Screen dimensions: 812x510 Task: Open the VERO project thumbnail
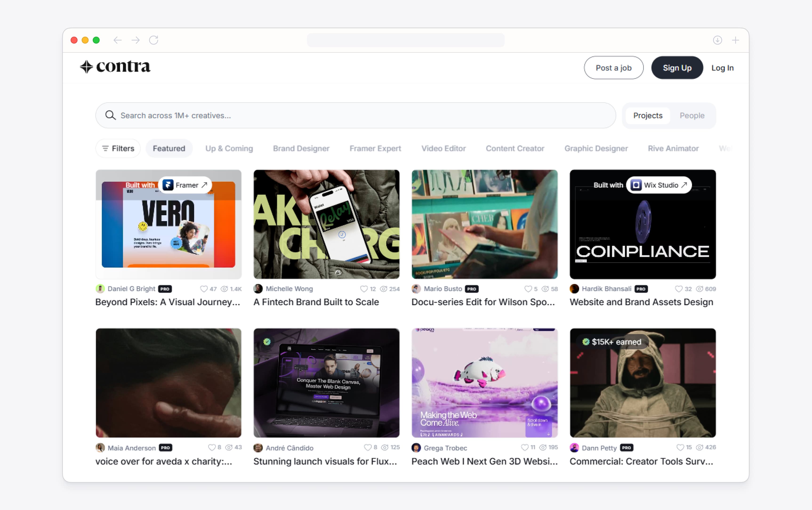(x=169, y=224)
